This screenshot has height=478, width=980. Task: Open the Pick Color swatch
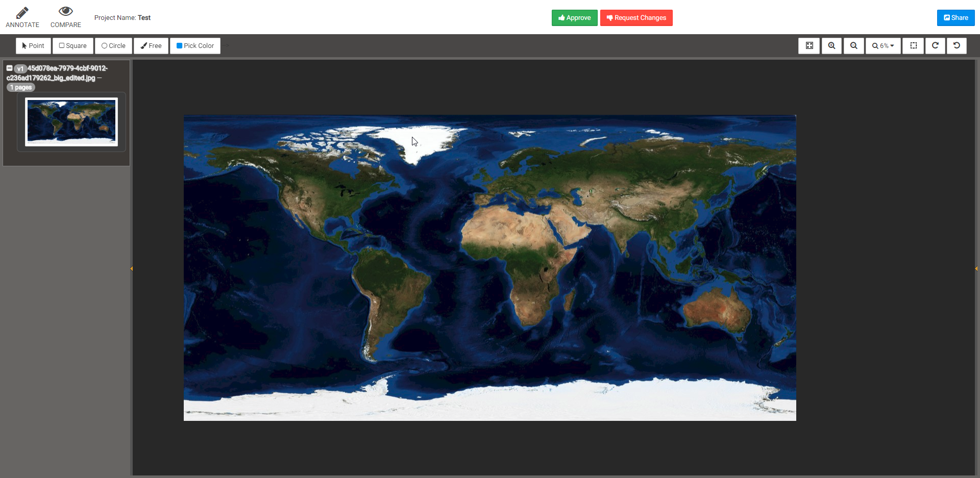[195, 45]
